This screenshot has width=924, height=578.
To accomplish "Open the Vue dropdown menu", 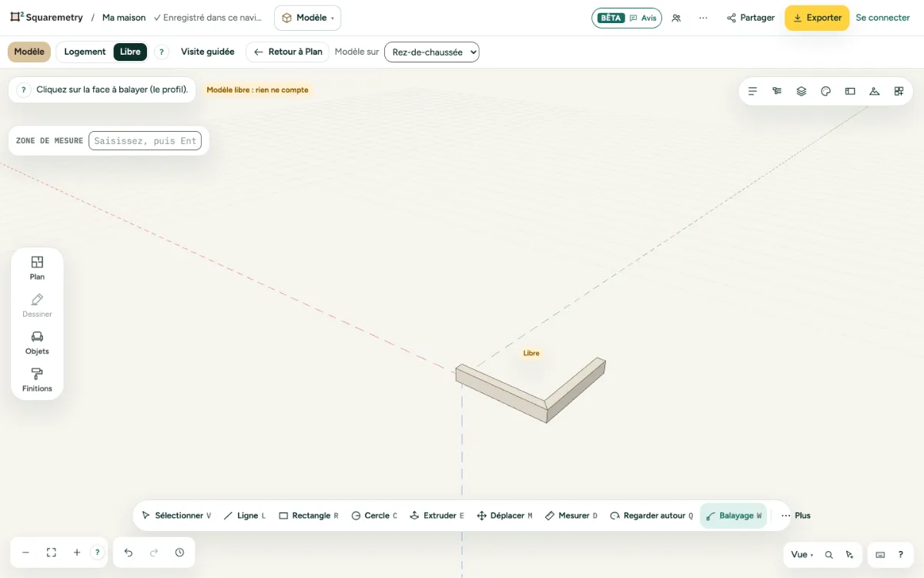I will (802, 555).
